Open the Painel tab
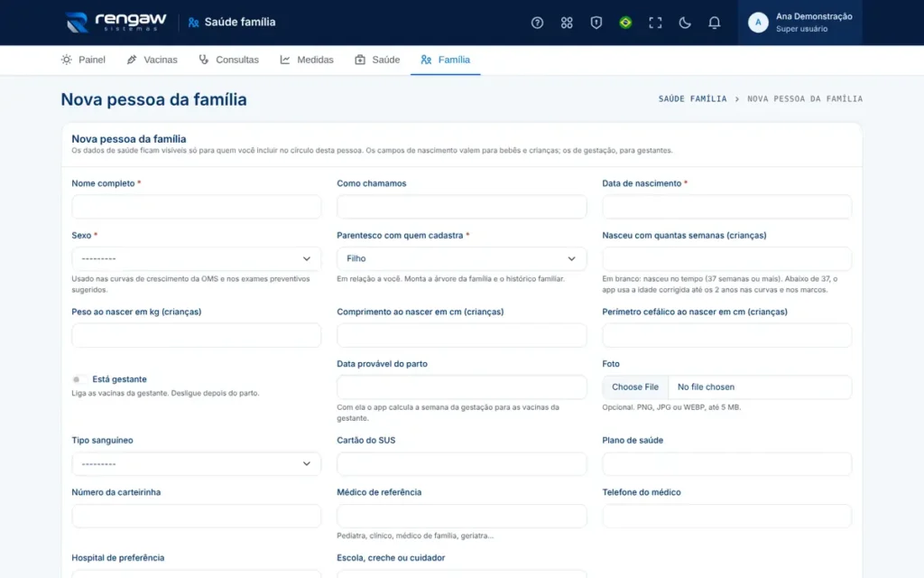 click(83, 60)
